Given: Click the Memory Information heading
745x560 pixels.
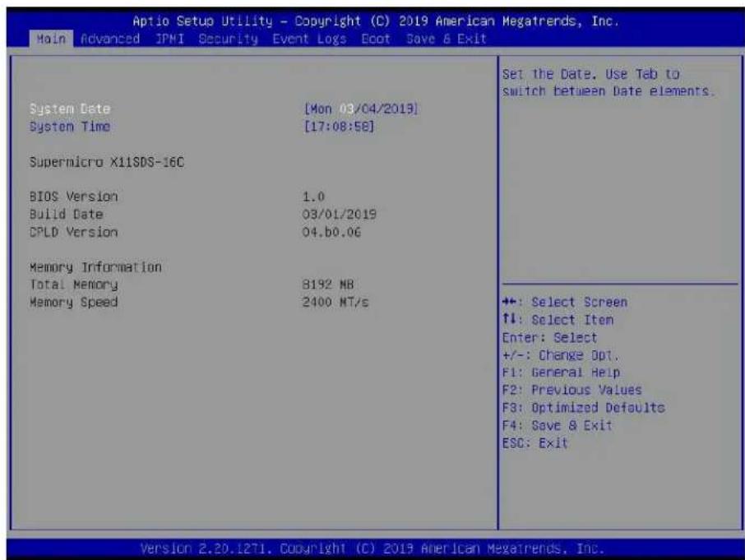Looking at the screenshot, I should [x=95, y=267].
